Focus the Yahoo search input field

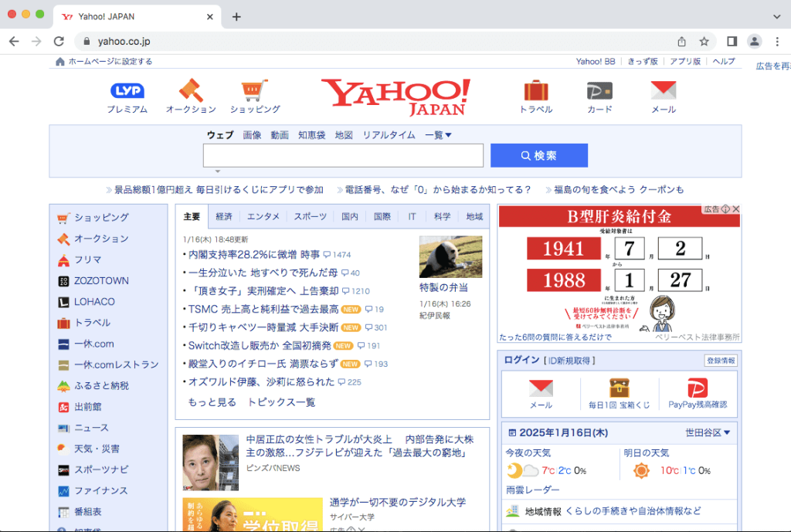click(x=343, y=155)
